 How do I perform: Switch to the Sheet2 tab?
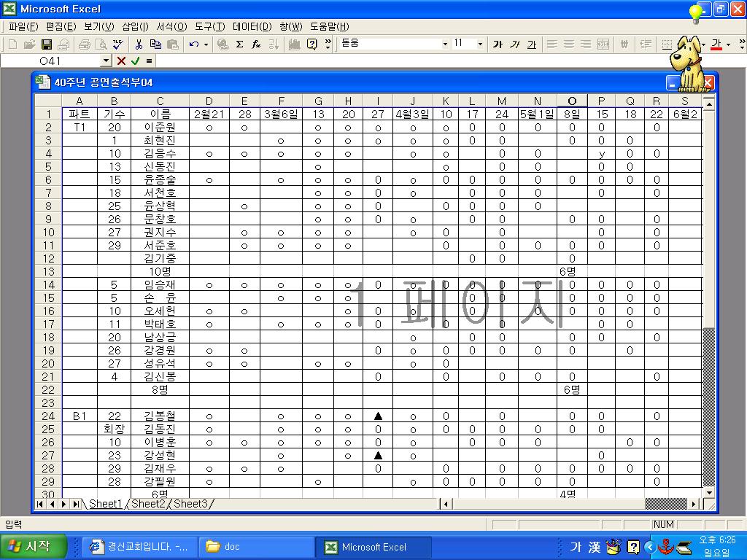click(x=148, y=504)
